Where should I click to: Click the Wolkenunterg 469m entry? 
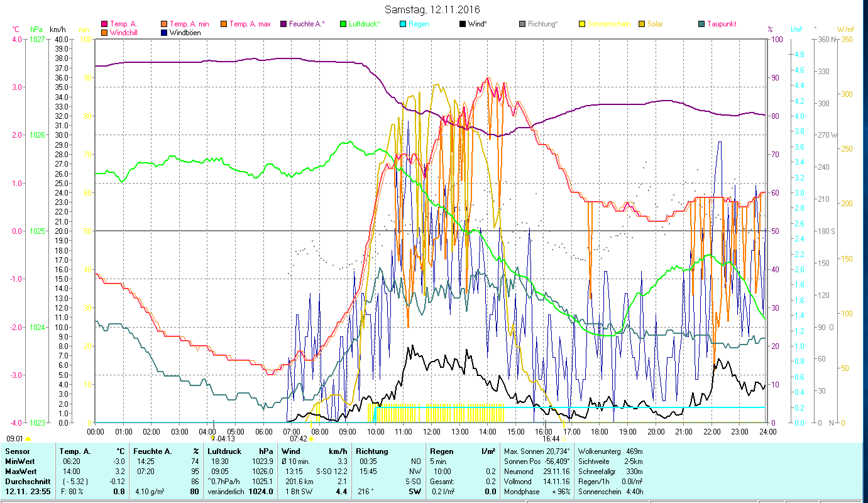610,451
